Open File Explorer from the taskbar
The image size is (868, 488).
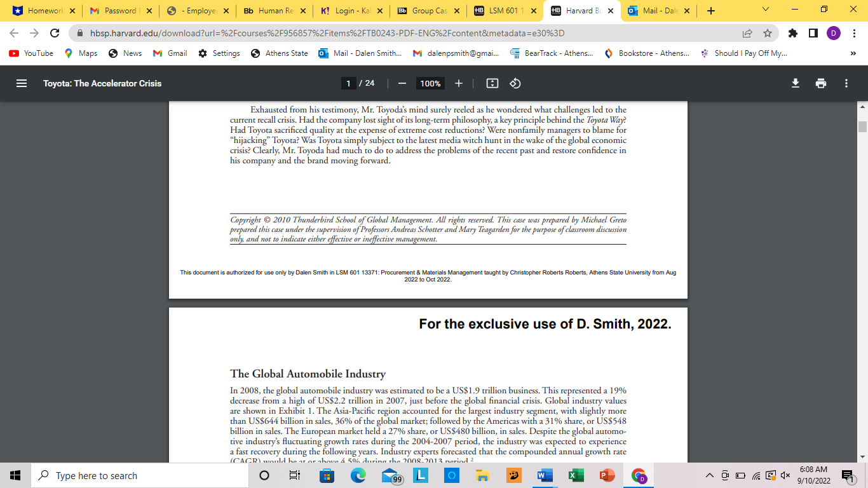pyautogui.click(x=482, y=475)
